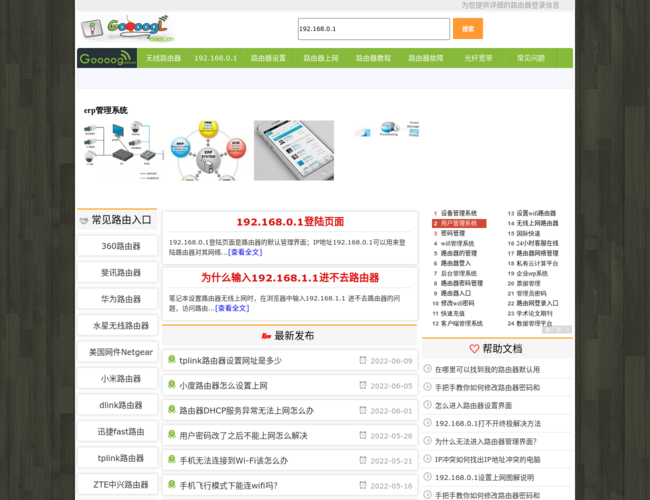The height and width of the screenshot is (500, 650).
Task: Open post tplink路由器设置网址是多少
Action: click(x=230, y=361)
